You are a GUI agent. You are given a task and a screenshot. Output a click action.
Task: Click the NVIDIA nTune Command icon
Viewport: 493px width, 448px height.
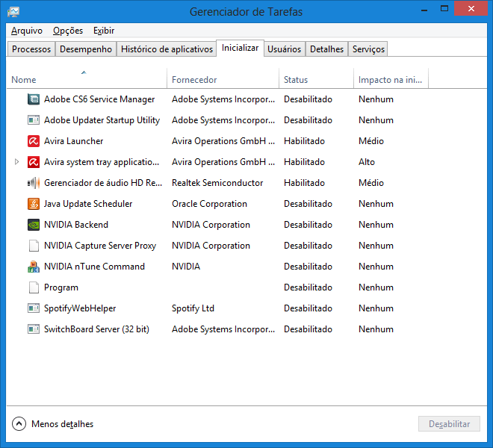[34, 267]
